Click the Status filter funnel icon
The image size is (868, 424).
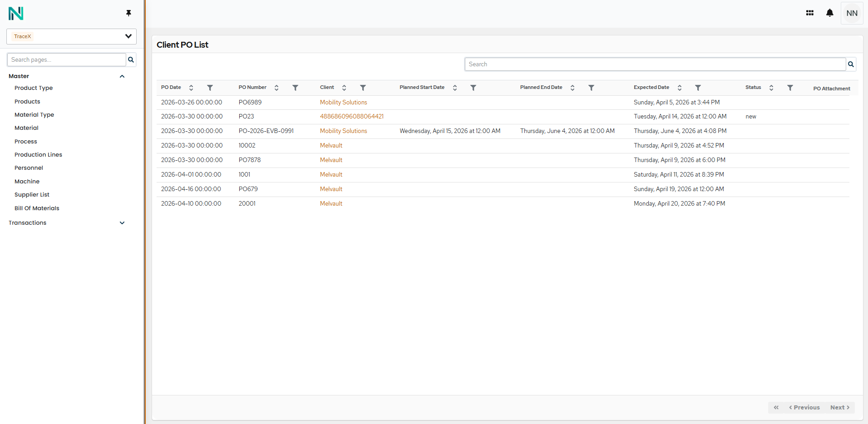click(x=790, y=88)
